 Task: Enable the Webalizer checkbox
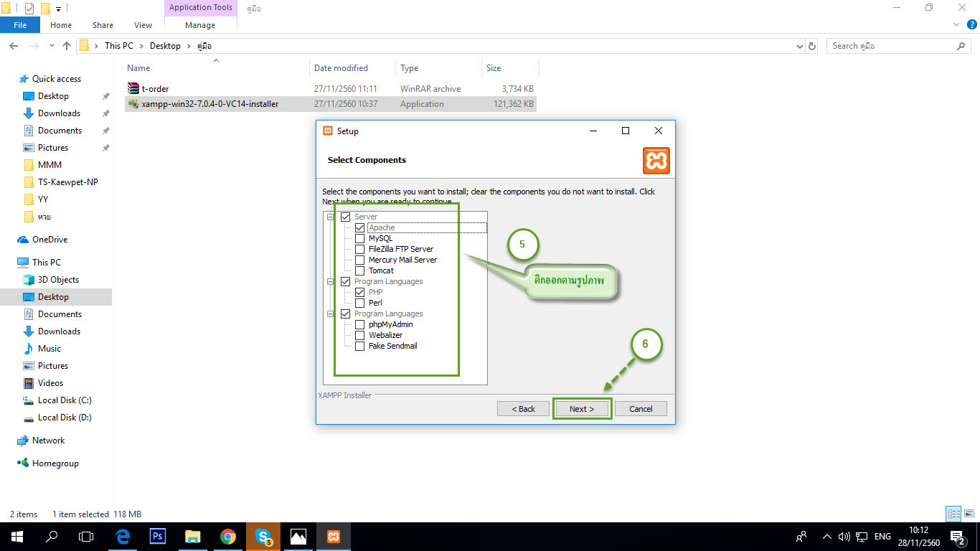coord(360,335)
